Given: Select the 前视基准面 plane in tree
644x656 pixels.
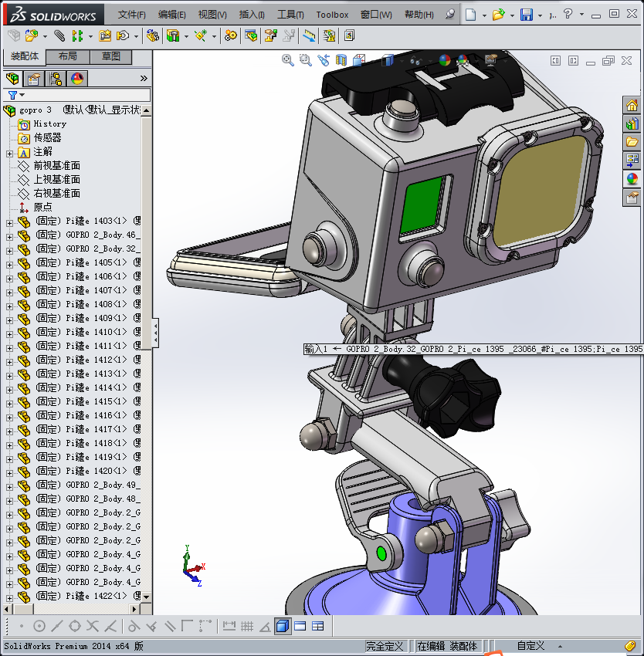Looking at the screenshot, I should click(56, 166).
